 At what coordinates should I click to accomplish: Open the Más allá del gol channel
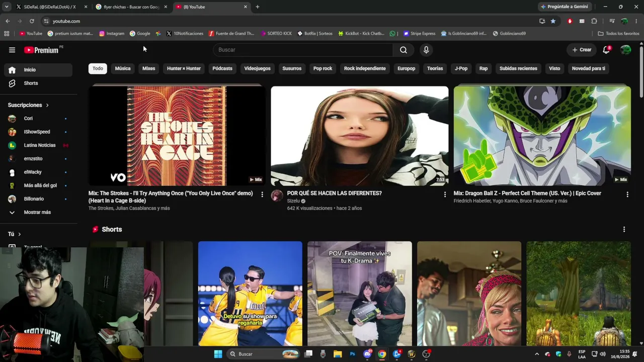[x=38, y=186]
